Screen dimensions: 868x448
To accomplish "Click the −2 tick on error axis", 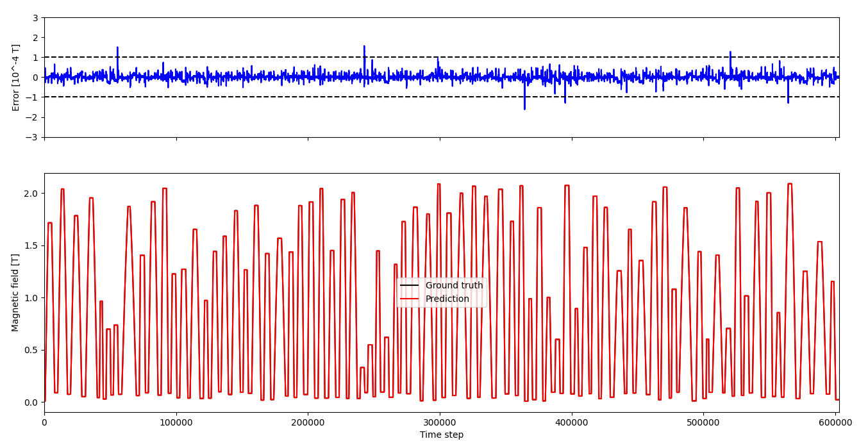I will pos(33,117).
